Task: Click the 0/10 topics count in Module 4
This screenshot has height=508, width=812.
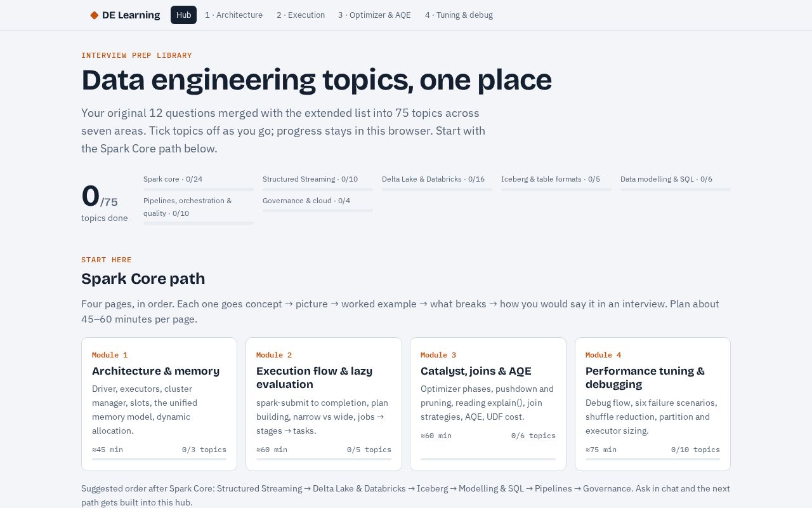Action: point(695,450)
